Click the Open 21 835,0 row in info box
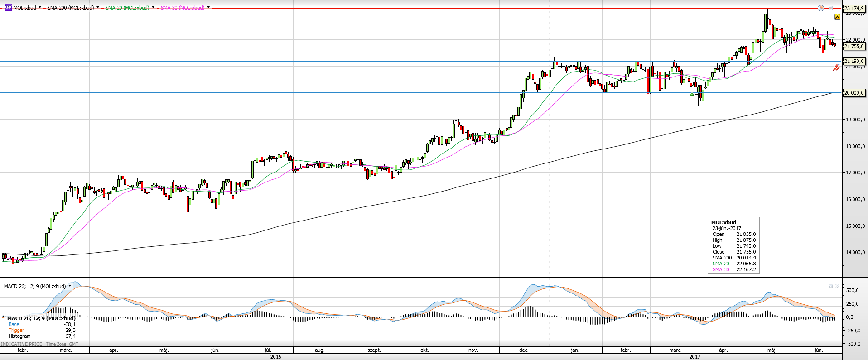Viewport: 868px width, 360px height. click(734, 234)
